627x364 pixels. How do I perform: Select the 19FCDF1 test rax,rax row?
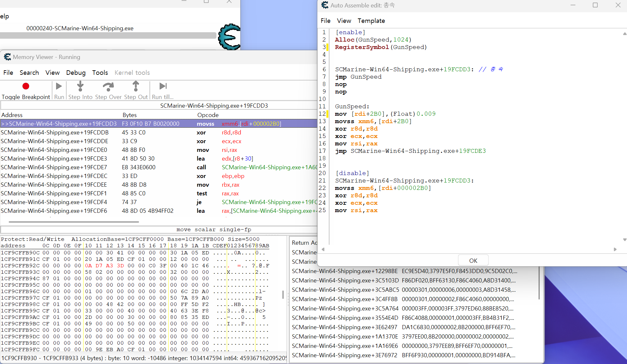click(x=159, y=193)
